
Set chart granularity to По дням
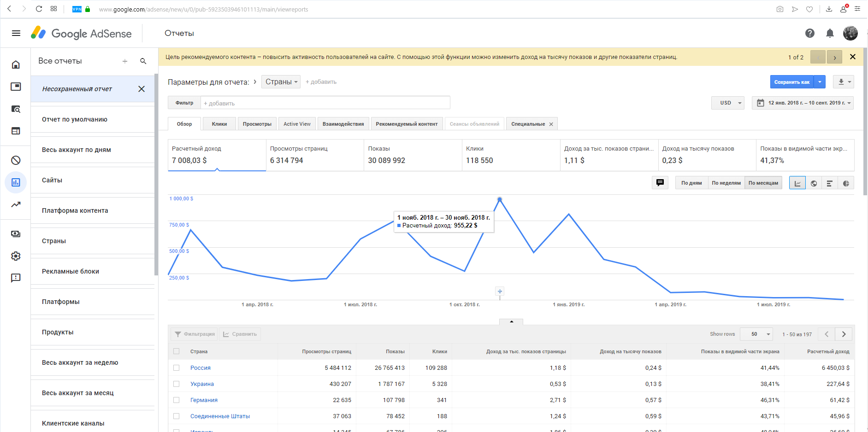pyautogui.click(x=691, y=183)
